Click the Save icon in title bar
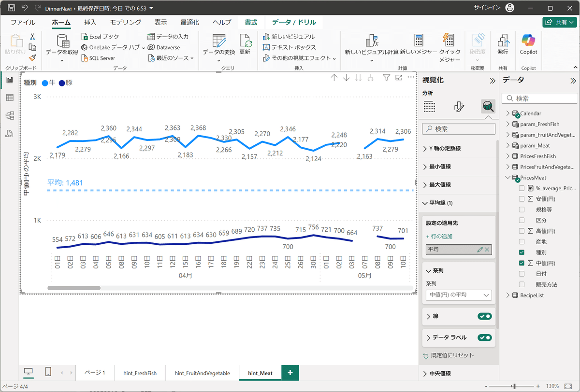Image resolution: width=580 pixels, height=392 pixels. [x=11, y=8]
